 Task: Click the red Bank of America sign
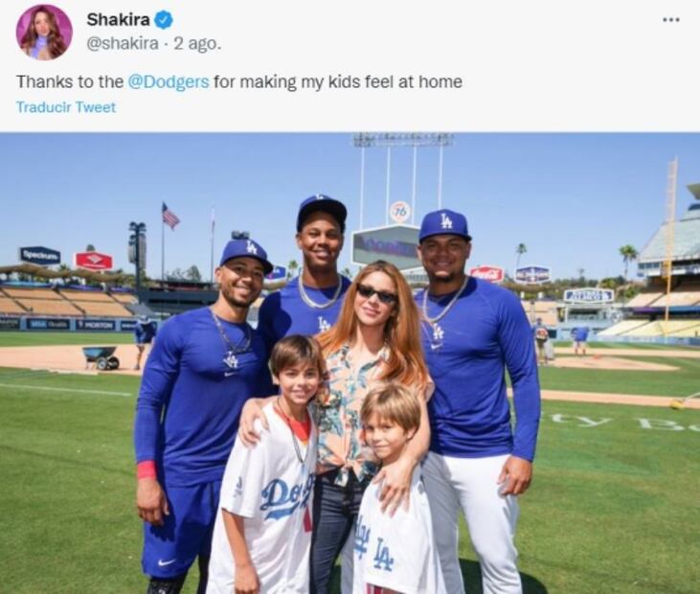(x=93, y=260)
